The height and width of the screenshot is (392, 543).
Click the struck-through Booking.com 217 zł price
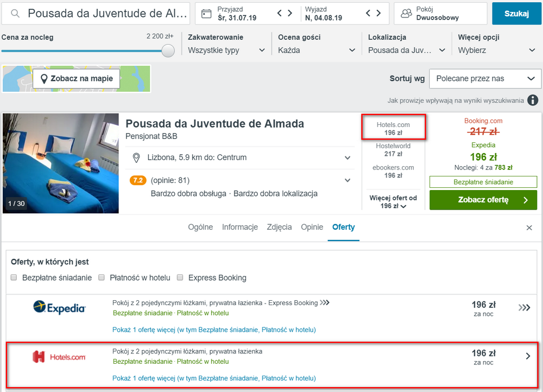pyautogui.click(x=483, y=131)
